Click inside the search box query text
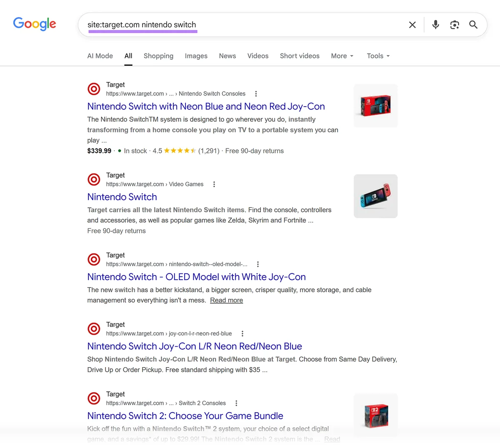500x448 pixels. tap(142, 25)
